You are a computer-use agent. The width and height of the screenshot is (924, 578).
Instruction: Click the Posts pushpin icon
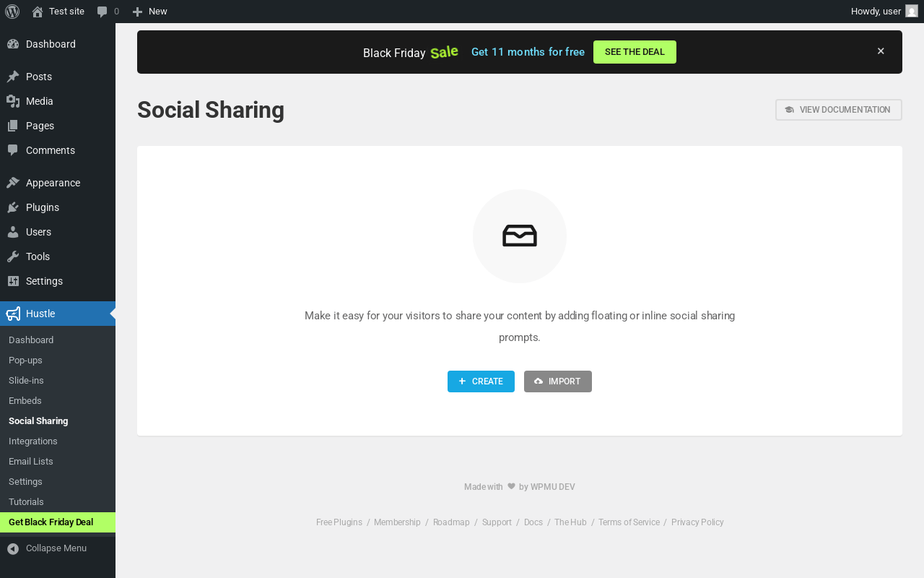coord(13,77)
